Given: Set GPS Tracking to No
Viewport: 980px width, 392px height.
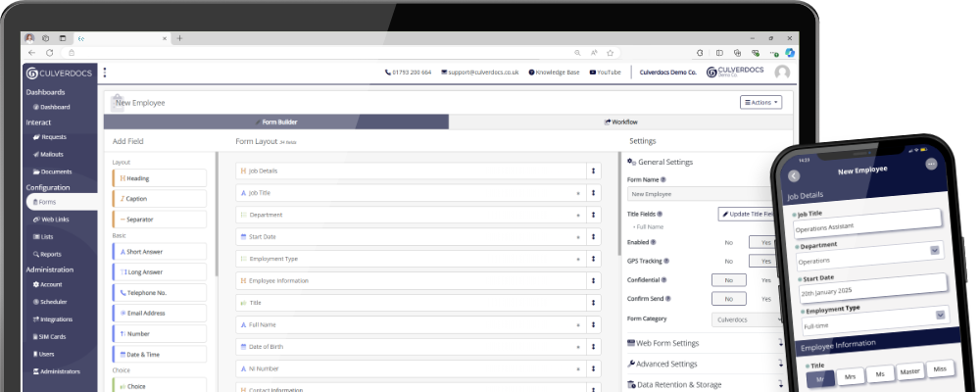Looking at the screenshot, I should coord(729,262).
